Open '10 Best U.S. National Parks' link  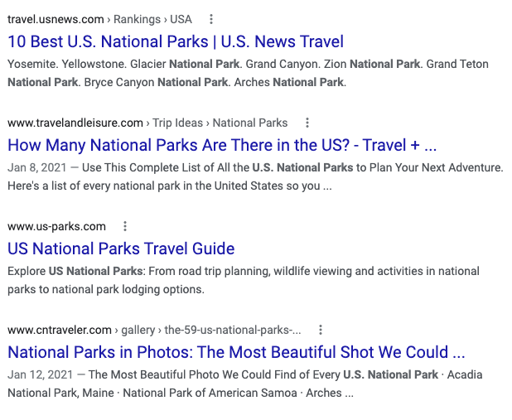[x=176, y=41]
